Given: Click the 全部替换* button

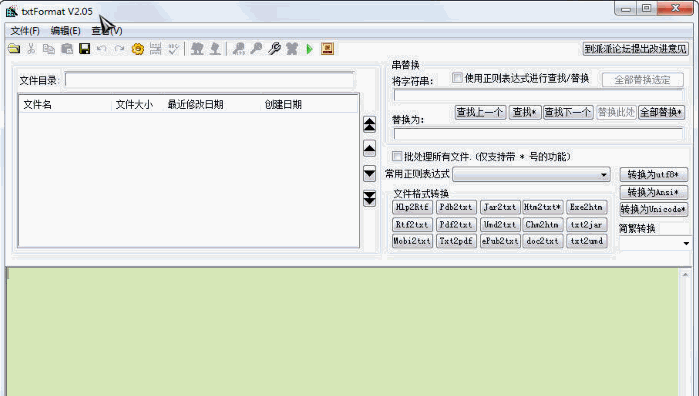Looking at the screenshot, I should tap(661, 112).
